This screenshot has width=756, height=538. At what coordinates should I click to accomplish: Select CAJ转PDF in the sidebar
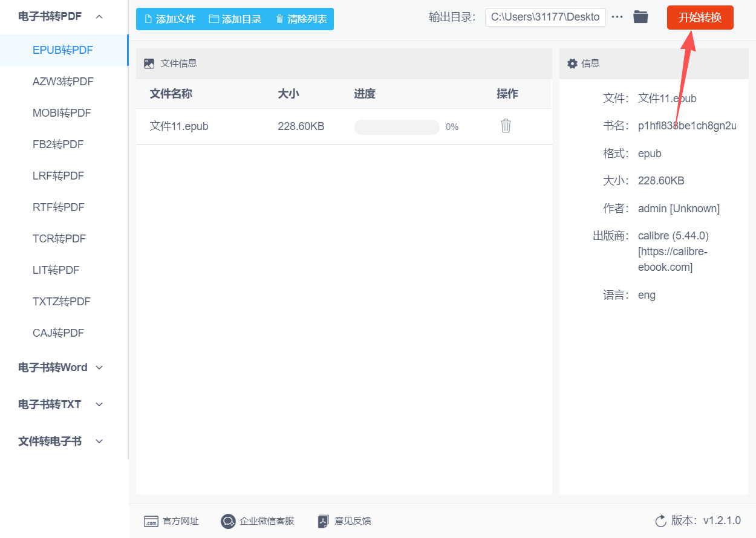[x=64, y=333]
